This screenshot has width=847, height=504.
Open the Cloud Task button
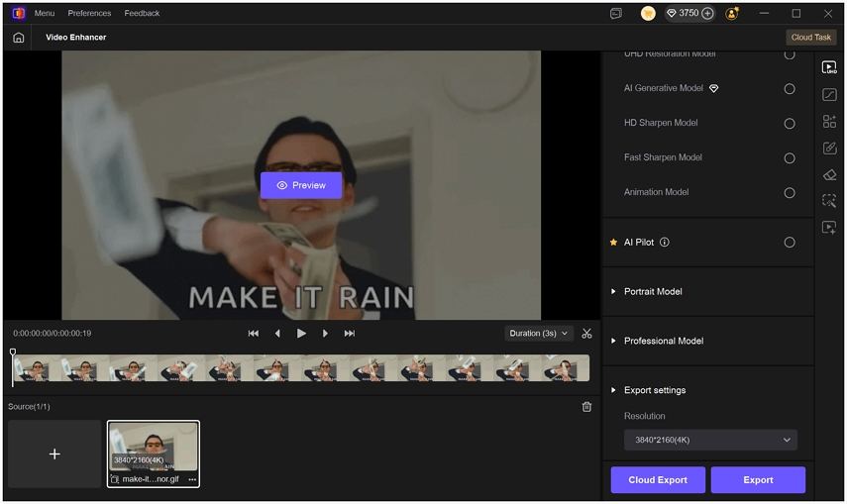810,38
